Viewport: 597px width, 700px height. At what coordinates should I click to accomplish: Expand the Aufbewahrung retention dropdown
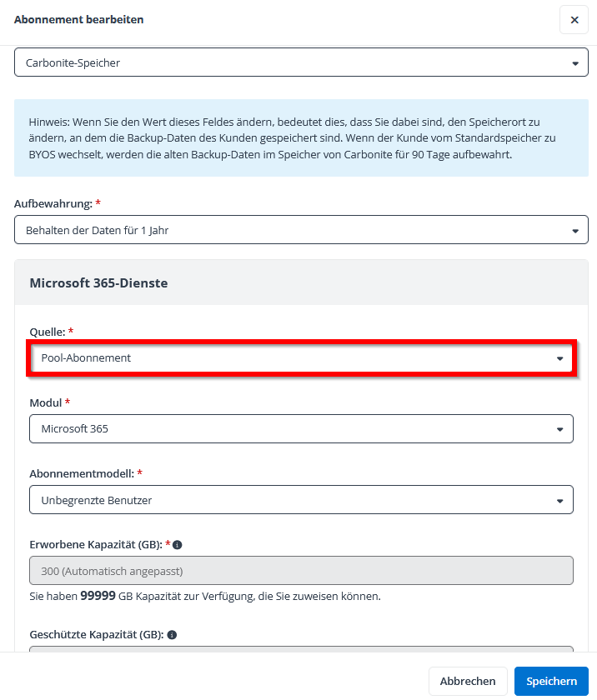coord(301,230)
